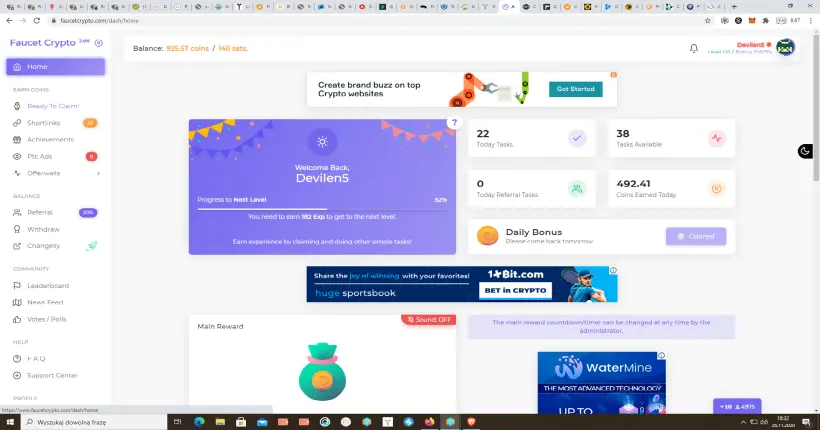Expand the Offerwalls submenu arrow

pos(98,173)
